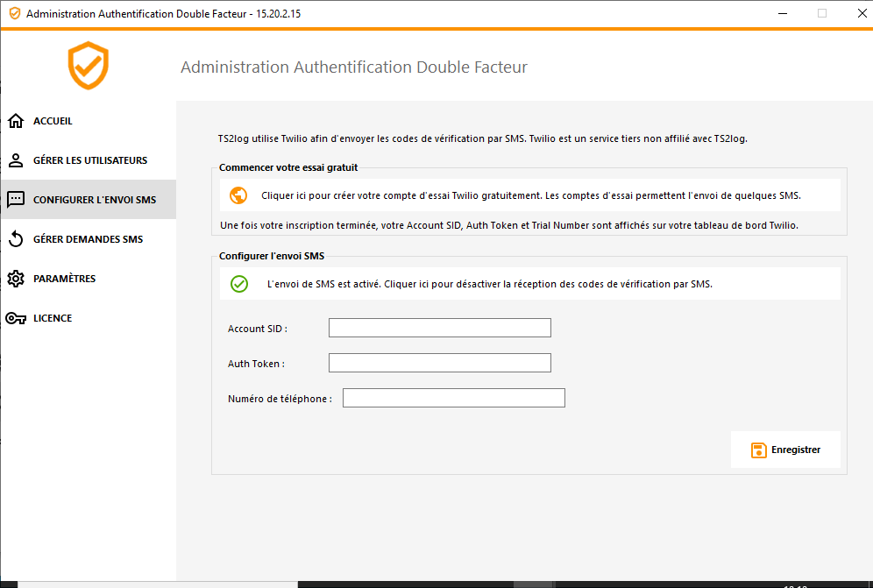Click the page heading 'Administration Authentification Double Facteur'
This screenshot has height=588, width=873.
353,67
